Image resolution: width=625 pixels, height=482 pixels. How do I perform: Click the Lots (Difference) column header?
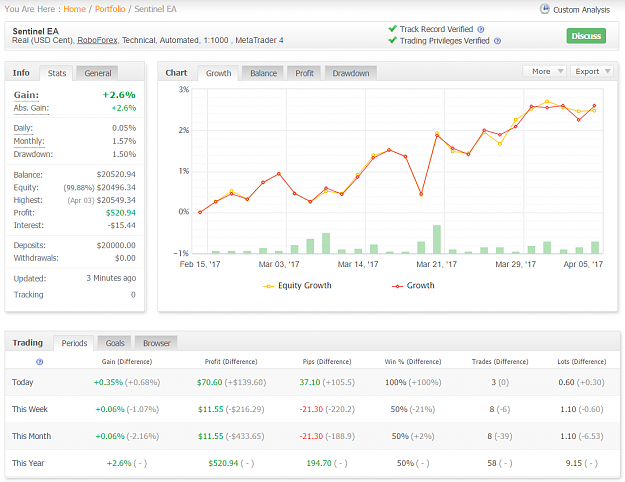[582, 362]
